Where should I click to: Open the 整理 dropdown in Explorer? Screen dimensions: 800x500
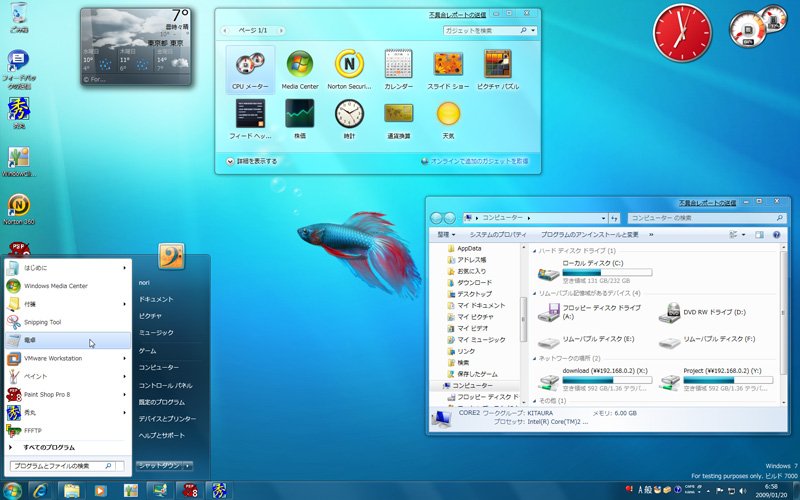[446, 235]
